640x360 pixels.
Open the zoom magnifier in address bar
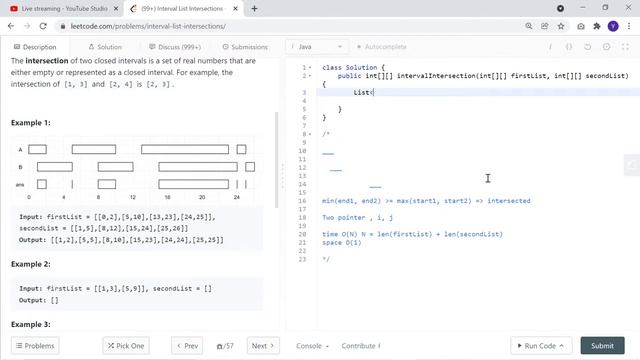pyautogui.click(x=529, y=26)
